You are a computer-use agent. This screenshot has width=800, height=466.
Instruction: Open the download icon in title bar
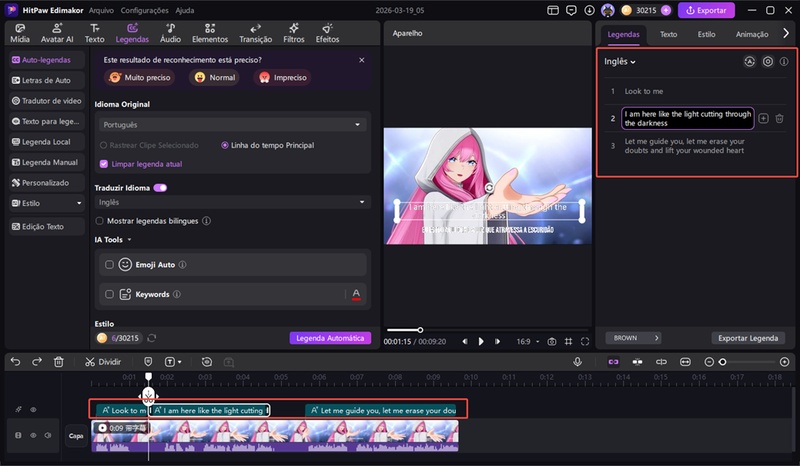[589, 10]
